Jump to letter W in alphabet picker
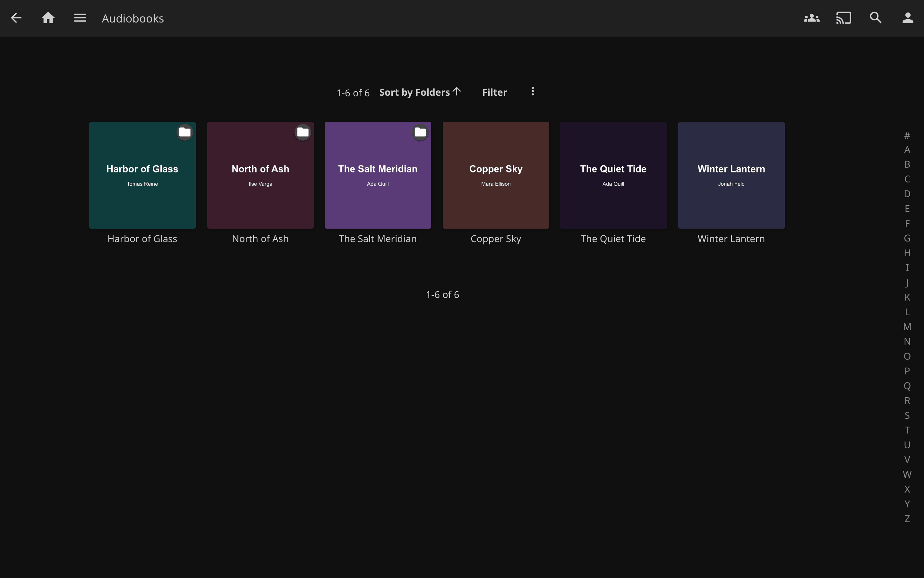Image resolution: width=924 pixels, height=578 pixels. coord(907,475)
